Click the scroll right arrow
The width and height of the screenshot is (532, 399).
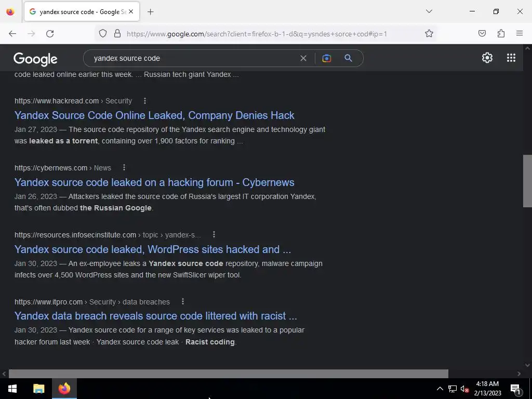pos(519,374)
